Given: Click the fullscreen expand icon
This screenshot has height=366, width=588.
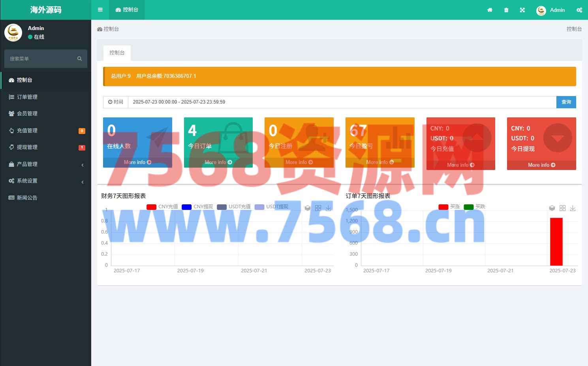Looking at the screenshot, I should pyautogui.click(x=522, y=10).
